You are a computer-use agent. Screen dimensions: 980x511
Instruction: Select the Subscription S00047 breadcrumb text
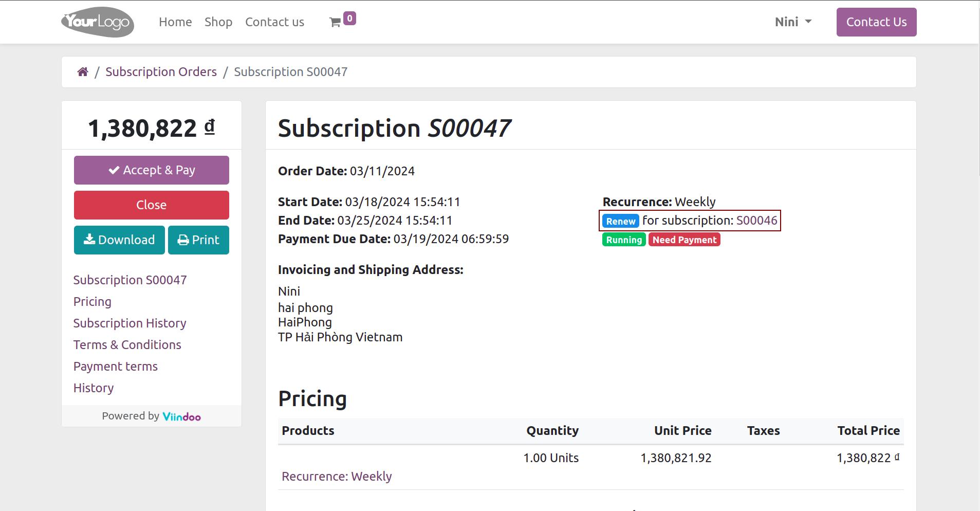pos(291,72)
